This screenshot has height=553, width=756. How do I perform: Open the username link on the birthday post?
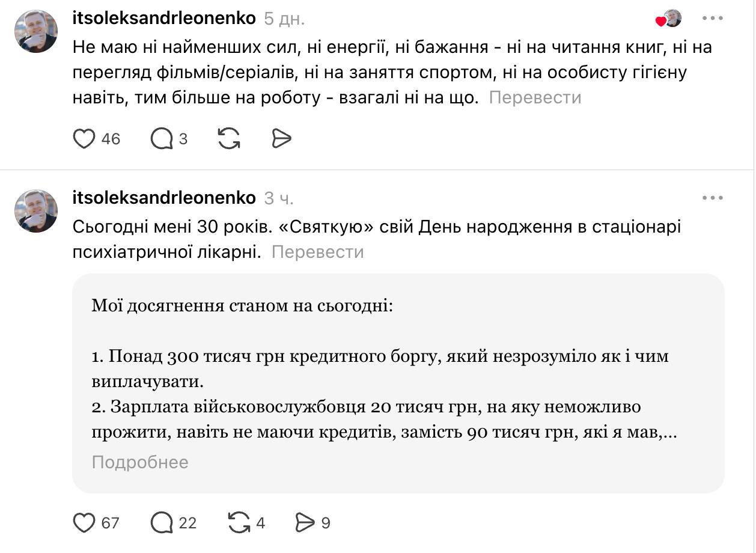[x=164, y=197]
